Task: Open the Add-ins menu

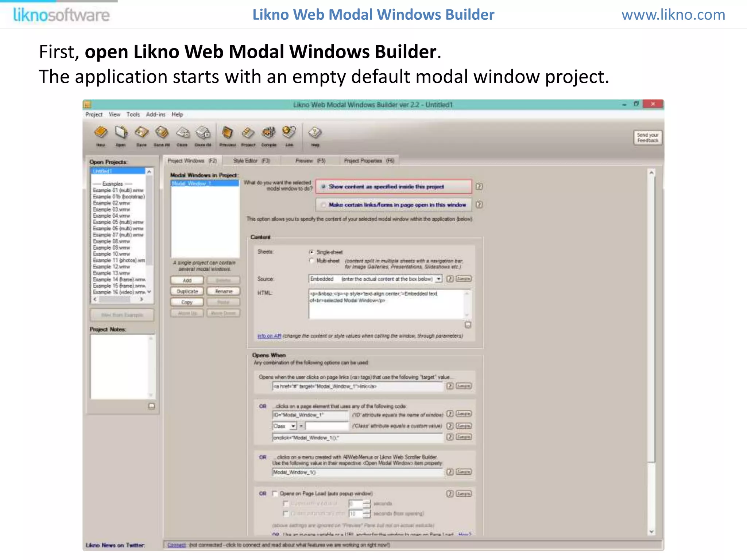Action: click(x=156, y=114)
